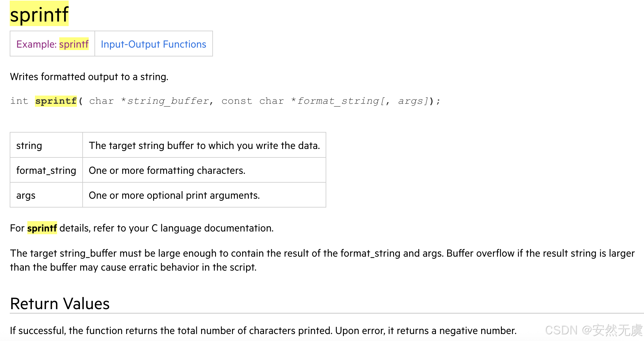Click the Return Values heading
The width and height of the screenshot is (644, 341).
tap(60, 304)
